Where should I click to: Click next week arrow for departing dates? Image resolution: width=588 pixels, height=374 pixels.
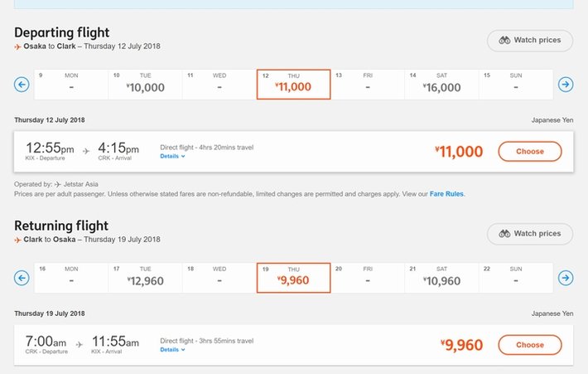(x=566, y=84)
